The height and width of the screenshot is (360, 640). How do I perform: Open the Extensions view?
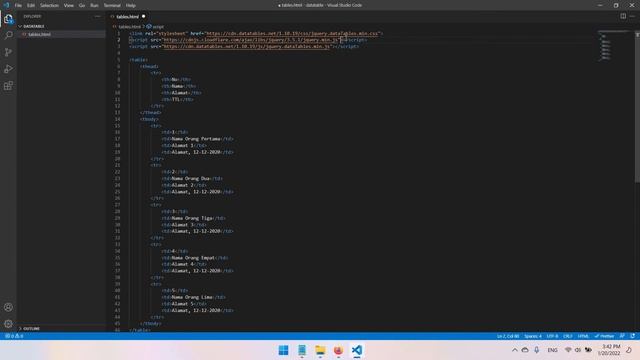[x=8, y=86]
